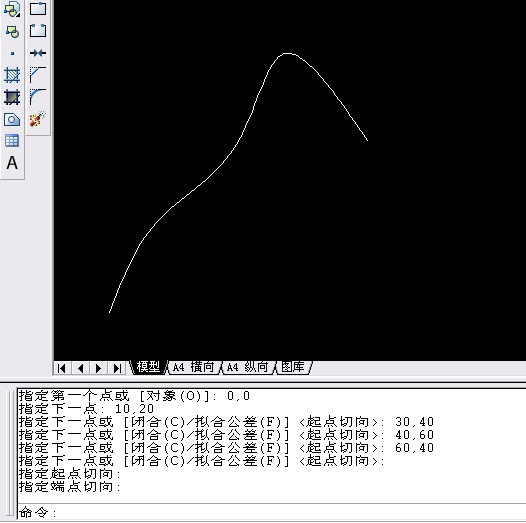Select the Multiline Text tool (A)

point(12,163)
